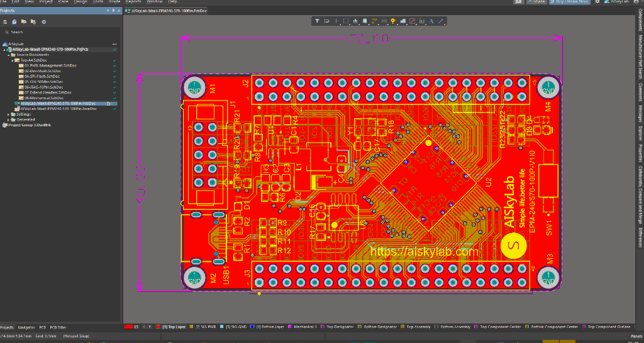644x343 pixels.
Task: Select the place via tool
Action: [x=393, y=21]
